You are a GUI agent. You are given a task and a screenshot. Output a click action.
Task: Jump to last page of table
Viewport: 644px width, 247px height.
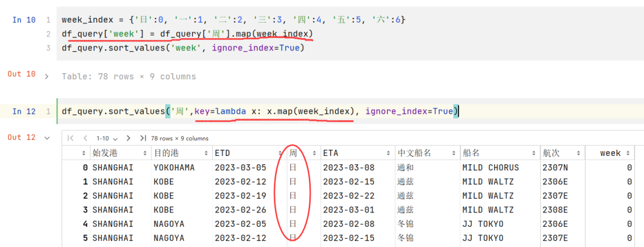pos(143,138)
